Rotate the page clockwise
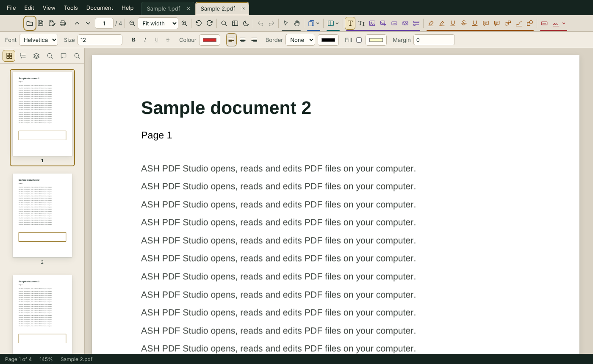 point(210,23)
